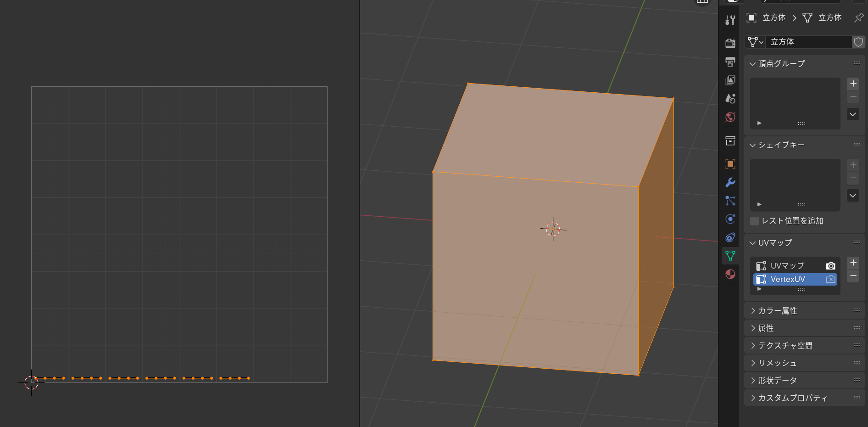Open the Object properties orange square tab
This screenshot has width=868, height=427.
click(730, 164)
